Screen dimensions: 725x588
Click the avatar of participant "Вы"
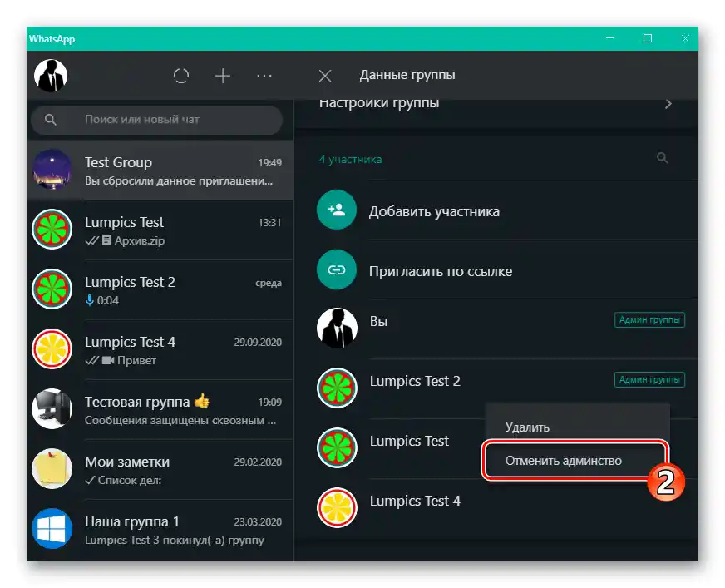click(337, 328)
